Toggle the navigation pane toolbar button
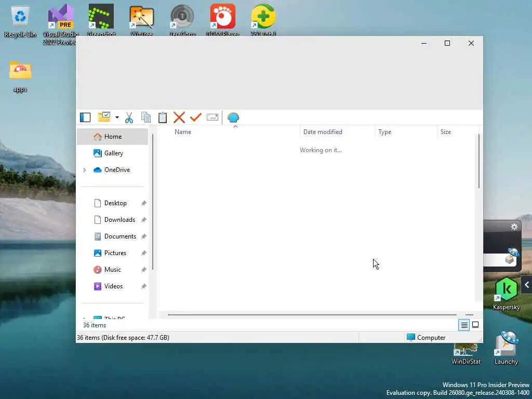The image size is (532, 399). [85, 117]
